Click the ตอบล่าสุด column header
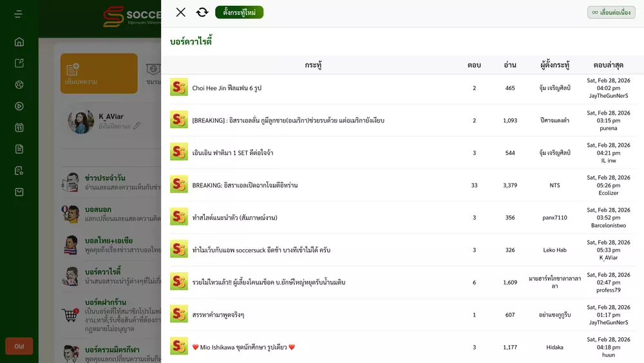The height and width of the screenshot is (363, 644). tap(608, 65)
